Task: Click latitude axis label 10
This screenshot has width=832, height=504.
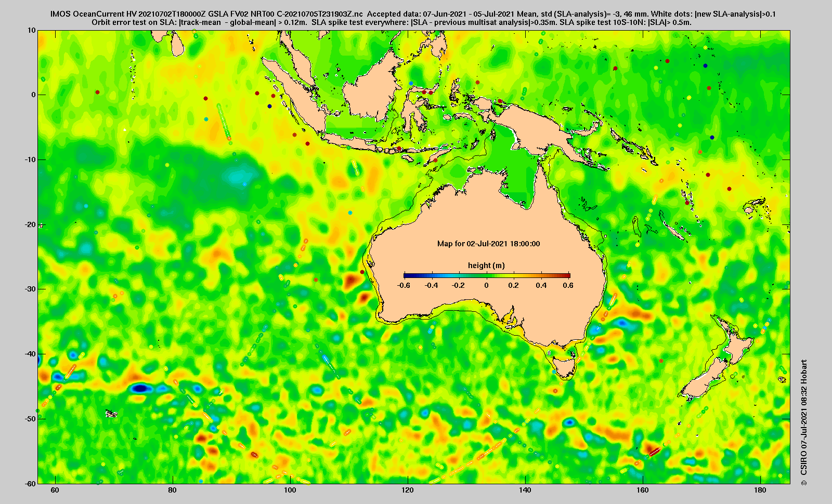Action: [32, 31]
